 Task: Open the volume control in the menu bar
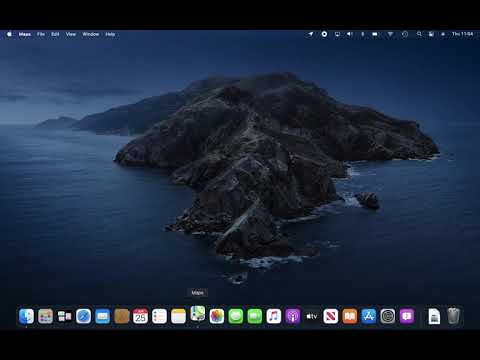pyautogui.click(x=350, y=34)
